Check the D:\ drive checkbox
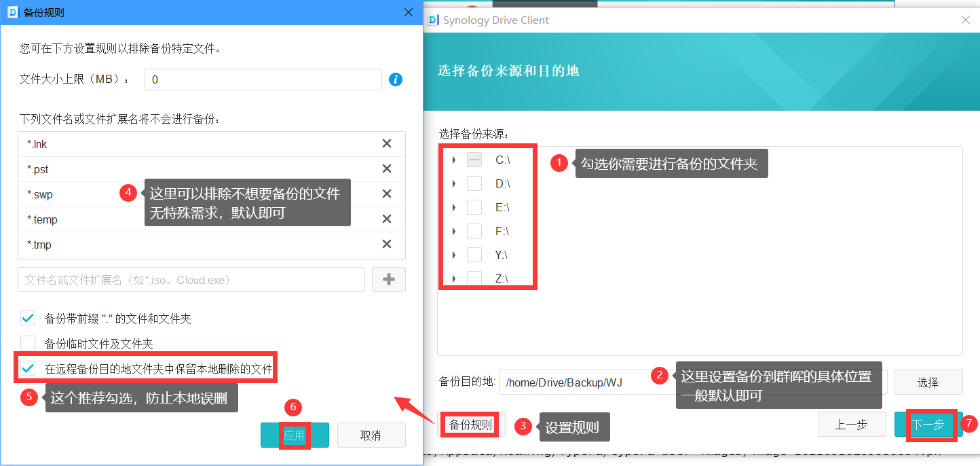The width and height of the screenshot is (980, 466). pos(474,183)
